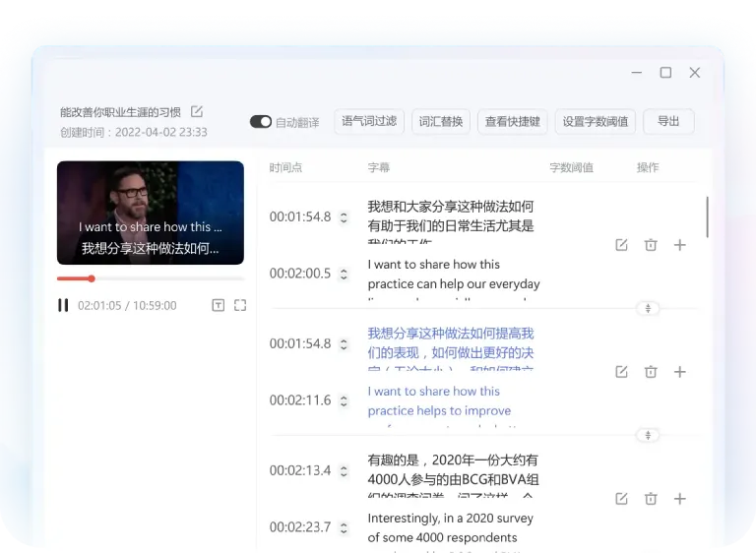Click the 词汇替换 button
Image resolution: width=756 pixels, height=553 pixels.
(440, 122)
